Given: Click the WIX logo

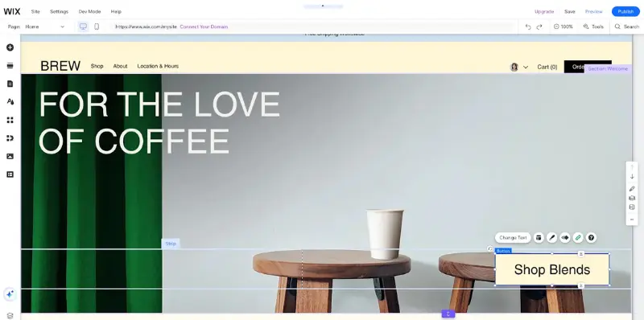Looking at the screenshot, I should [x=12, y=11].
